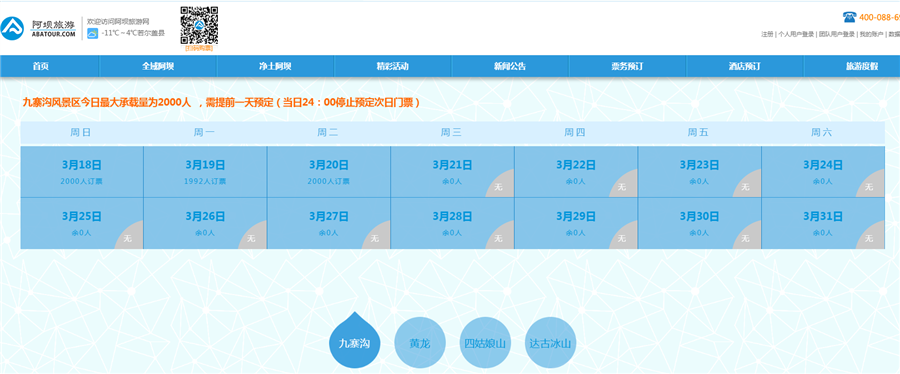Select the 3月18日 date label
This screenshot has height=374, width=900.
pyautogui.click(x=82, y=165)
